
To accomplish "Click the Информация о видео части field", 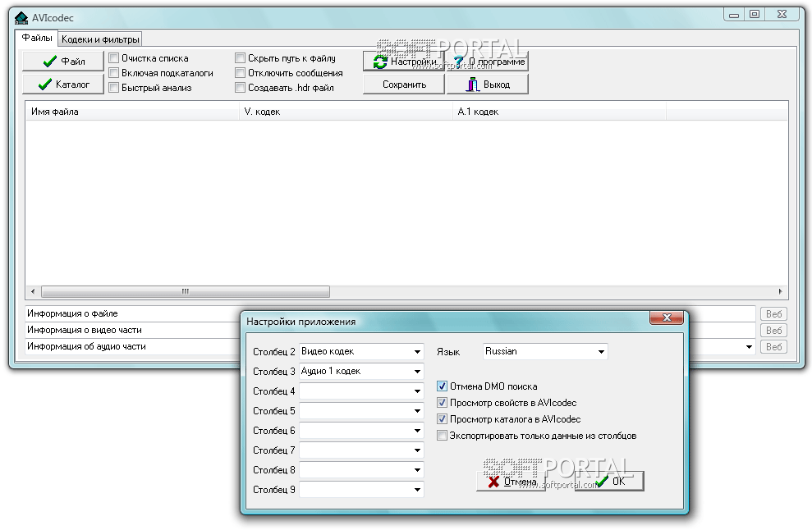I will [391, 330].
